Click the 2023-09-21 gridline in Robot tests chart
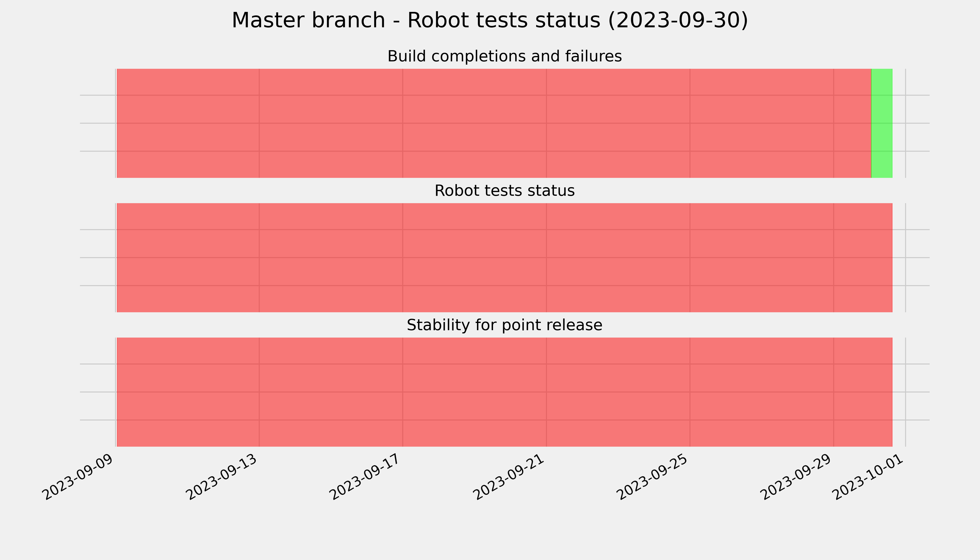This screenshot has width=980, height=560. pyautogui.click(x=546, y=258)
